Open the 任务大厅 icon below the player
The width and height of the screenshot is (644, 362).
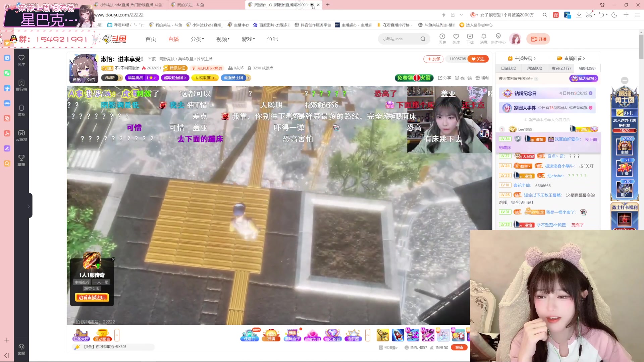click(x=81, y=335)
